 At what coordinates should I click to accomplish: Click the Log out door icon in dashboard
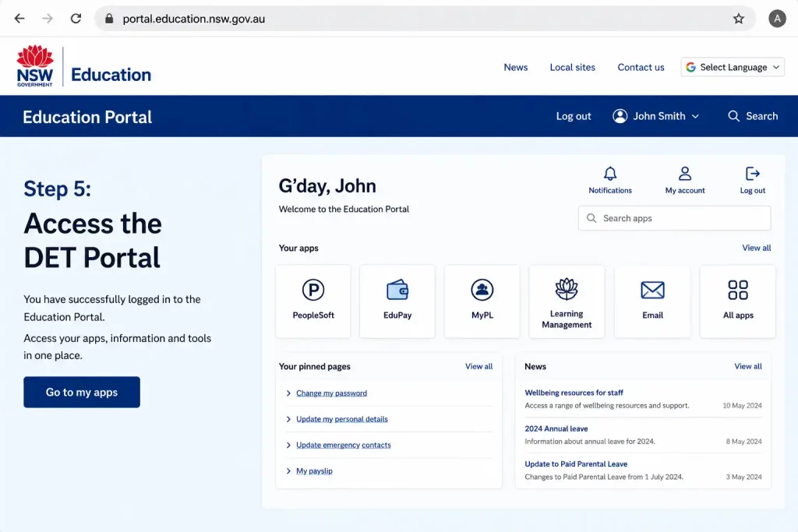752,174
